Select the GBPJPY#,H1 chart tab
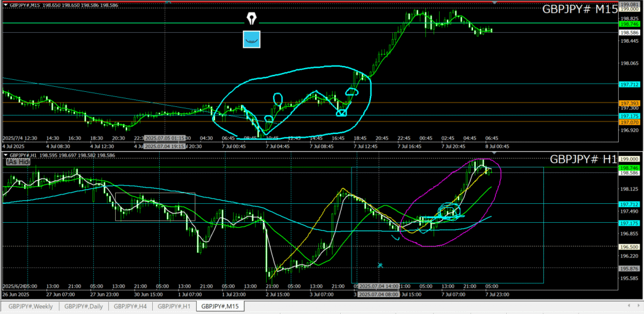The height and width of the screenshot is (314, 644). click(174, 306)
